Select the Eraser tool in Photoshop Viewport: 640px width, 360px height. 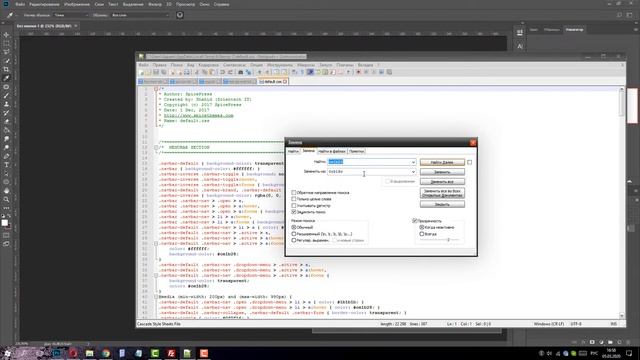click(6, 121)
